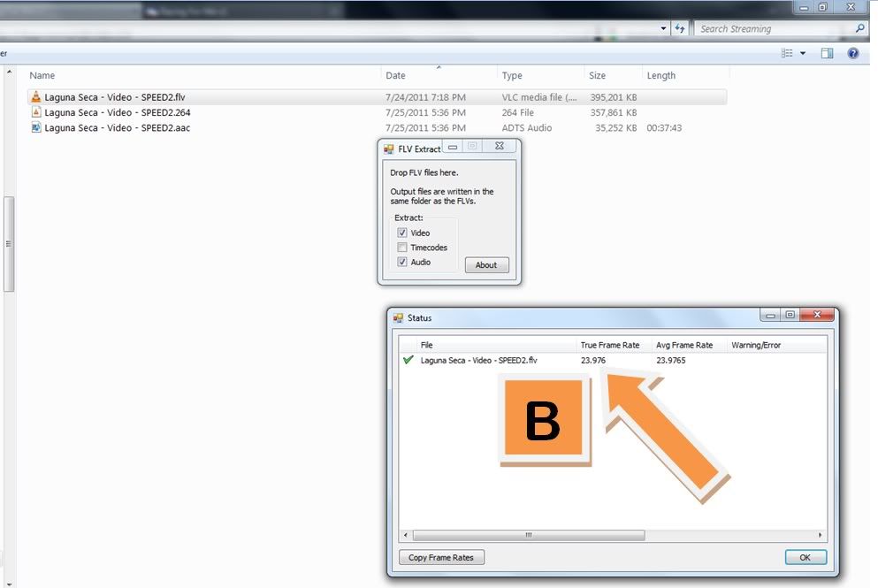Click the SPEED2.264 file icon
The width and height of the screenshot is (878, 588).
point(36,112)
